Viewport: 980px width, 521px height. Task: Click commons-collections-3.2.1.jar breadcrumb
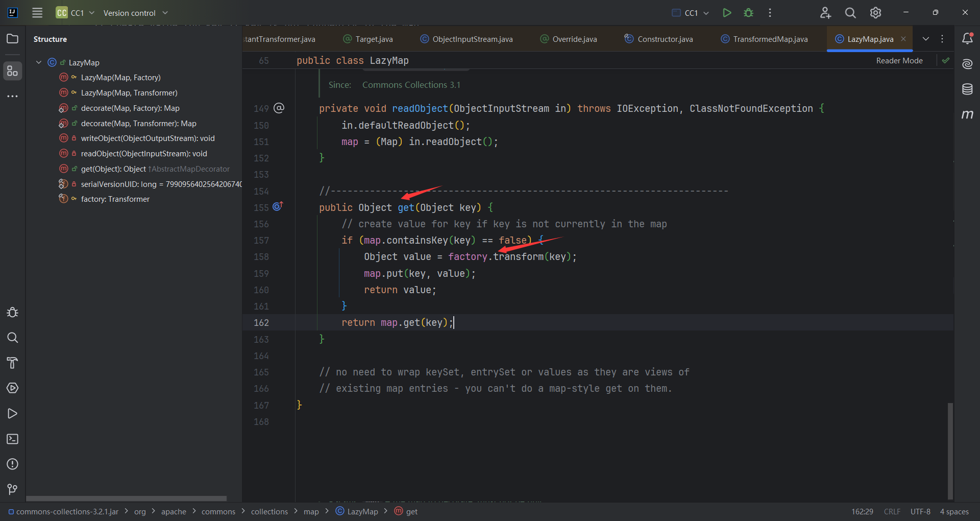63,511
